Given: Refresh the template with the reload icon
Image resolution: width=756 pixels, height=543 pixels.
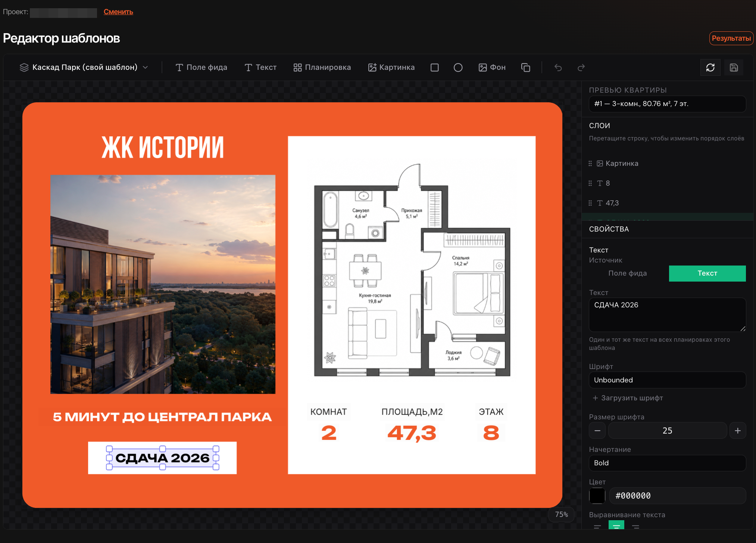Looking at the screenshot, I should pyautogui.click(x=710, y=68).
